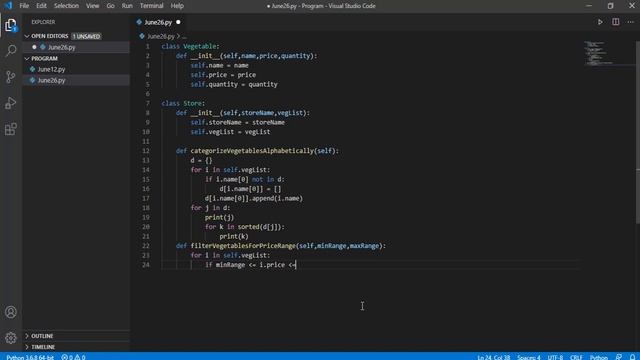Change Spaces: 4 indentation setting
640x360 pixels.
coord(529,357)
